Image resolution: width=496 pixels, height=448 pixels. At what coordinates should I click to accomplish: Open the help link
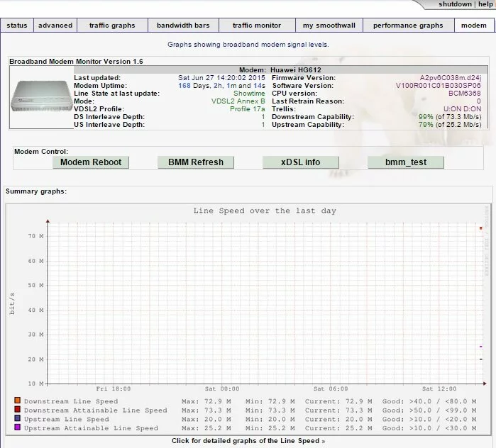[485, 4]
